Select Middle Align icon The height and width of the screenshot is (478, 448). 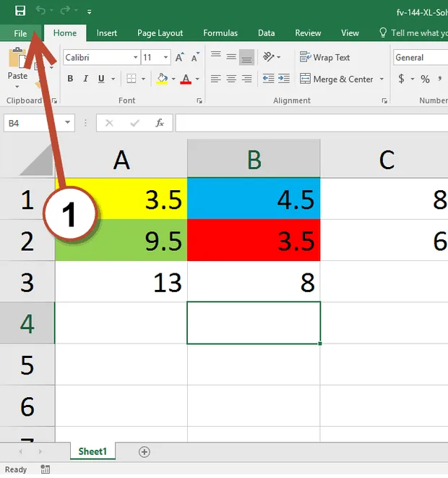[231, 56]
